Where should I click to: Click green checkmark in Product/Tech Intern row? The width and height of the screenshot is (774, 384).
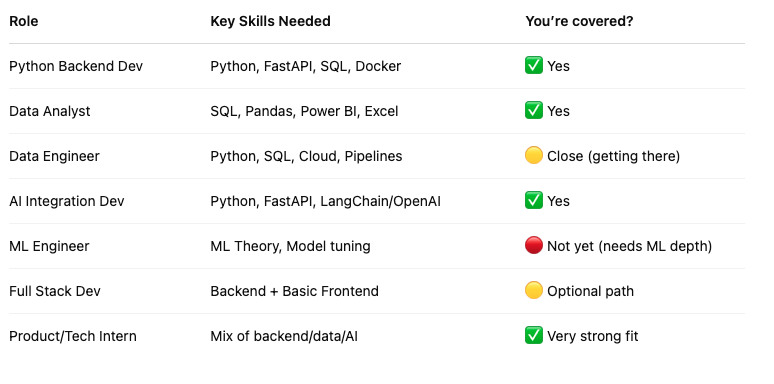[534, 336]
